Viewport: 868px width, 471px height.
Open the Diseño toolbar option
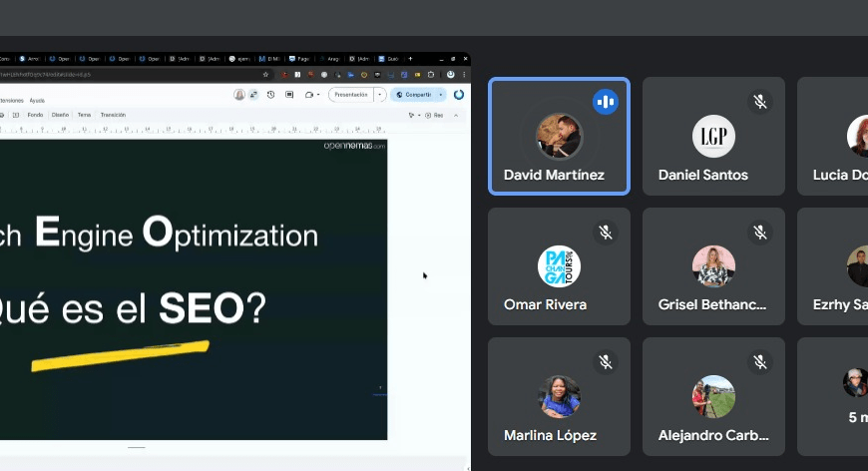60,115
